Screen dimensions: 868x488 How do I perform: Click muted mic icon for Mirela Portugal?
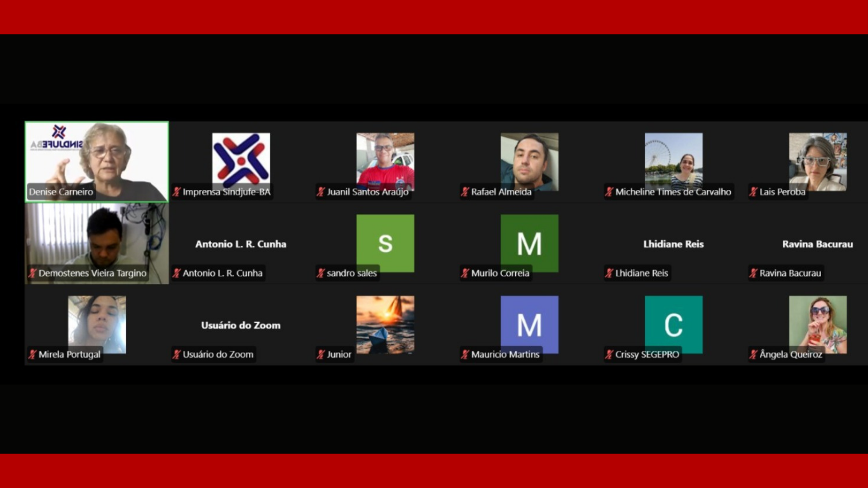(x=32, y=355)
